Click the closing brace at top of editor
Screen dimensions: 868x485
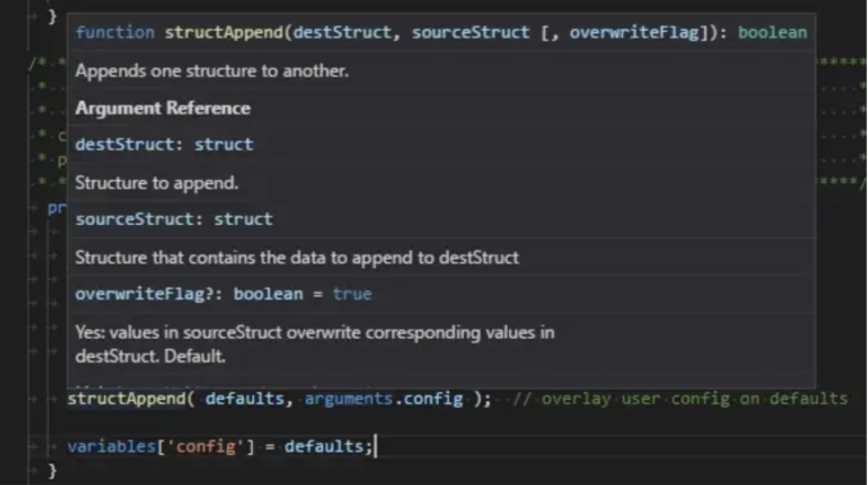[x=53, y=16]
